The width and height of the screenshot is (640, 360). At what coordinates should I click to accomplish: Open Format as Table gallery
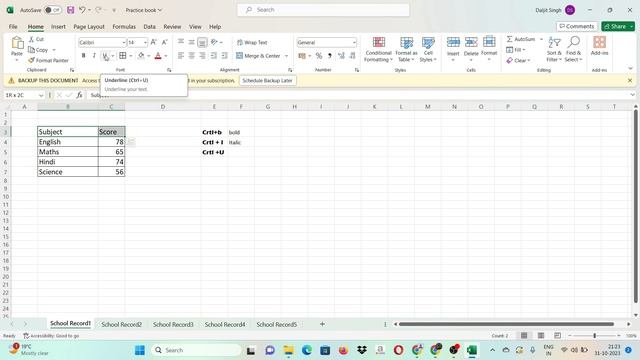point(406,49)
